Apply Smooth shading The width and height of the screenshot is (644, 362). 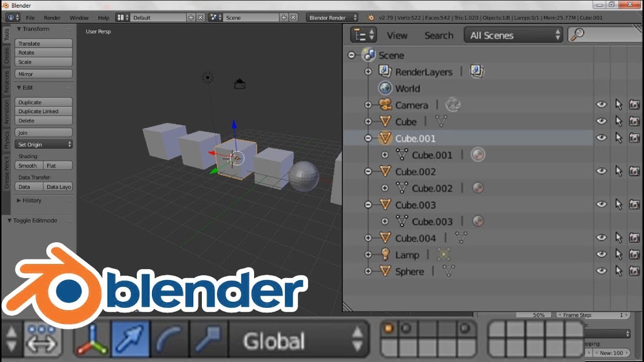coord(29,165)
